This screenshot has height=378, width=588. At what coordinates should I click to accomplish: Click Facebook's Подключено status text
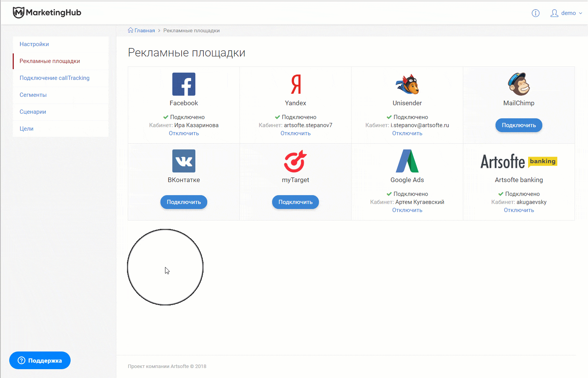(x=187, y=117)
